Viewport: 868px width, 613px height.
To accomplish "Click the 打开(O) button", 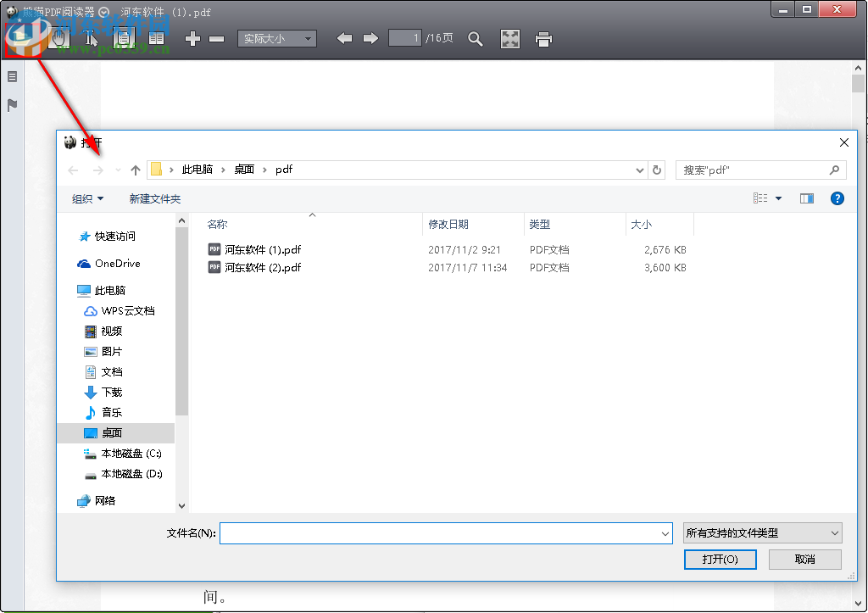I will click(720, 560).
